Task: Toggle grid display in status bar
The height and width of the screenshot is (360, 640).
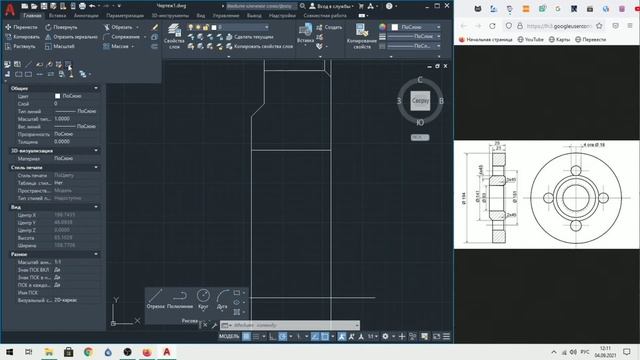Action: tap(246, 337)
